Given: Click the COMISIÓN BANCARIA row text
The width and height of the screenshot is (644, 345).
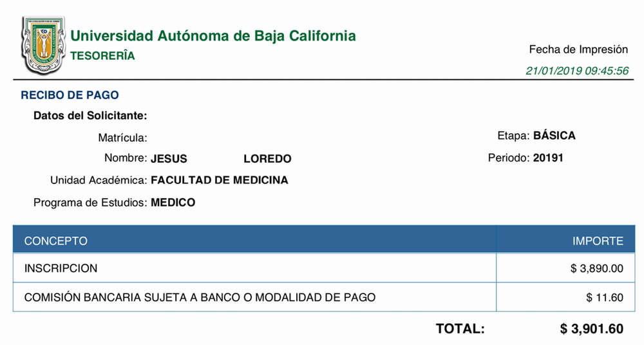Looking at the screenshot, I should pyautogui.click(x=200, y=297).
